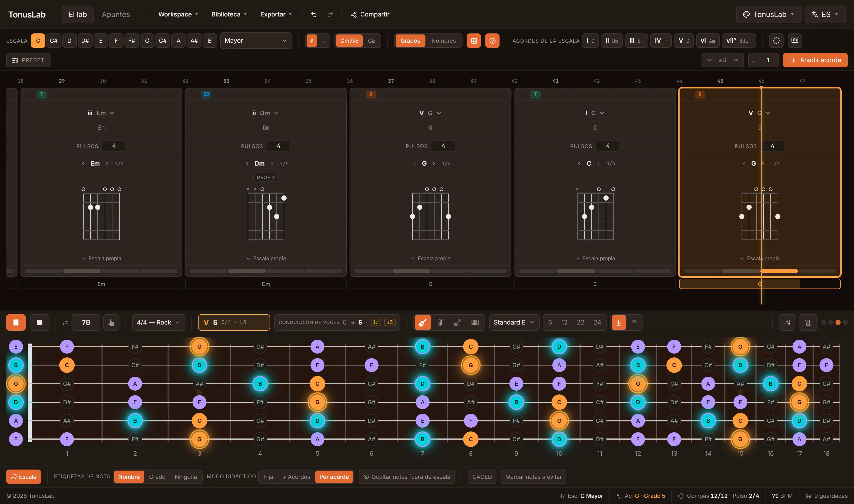Click the selected G card beat progress bar
854x504 pixels.
click(x=760, y=271)
